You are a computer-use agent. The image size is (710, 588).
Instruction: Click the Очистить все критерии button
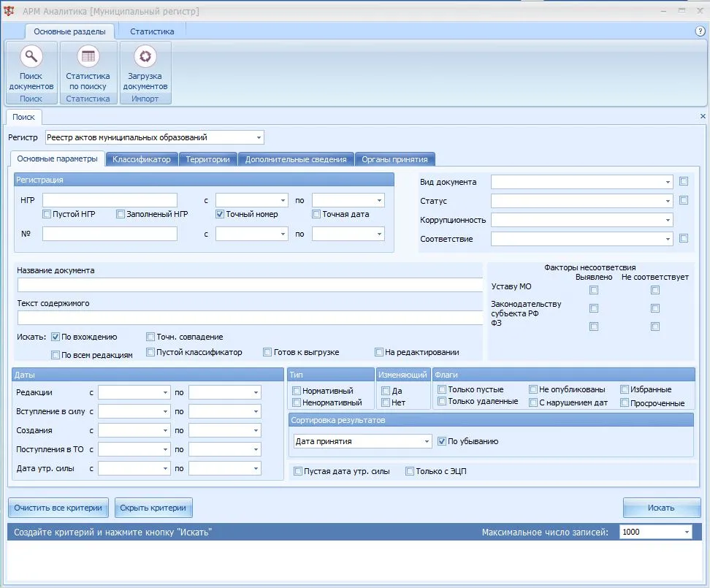click(58, 508)
